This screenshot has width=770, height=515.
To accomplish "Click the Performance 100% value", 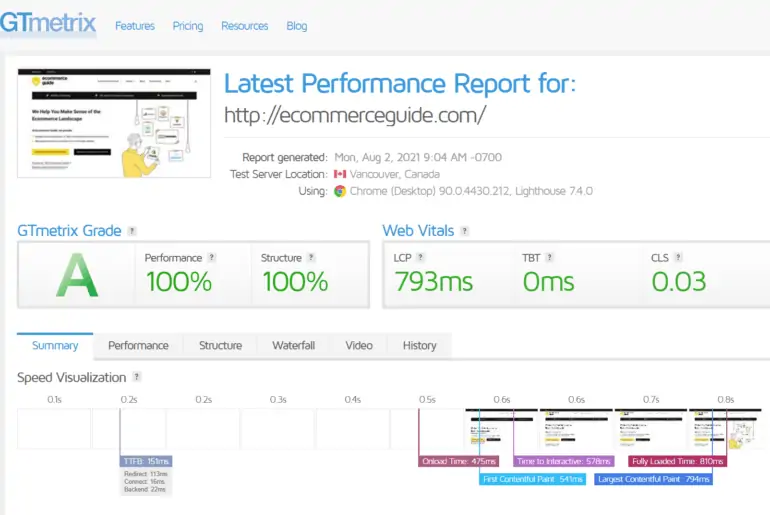I will pos(179,282).
